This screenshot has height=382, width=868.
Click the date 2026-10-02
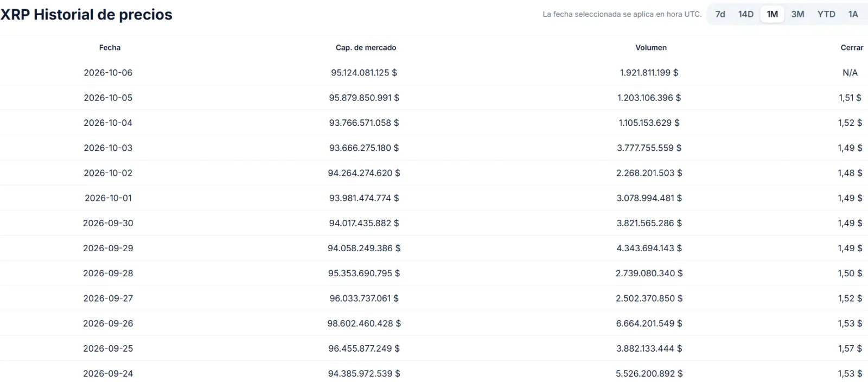(x=108, y=173)
